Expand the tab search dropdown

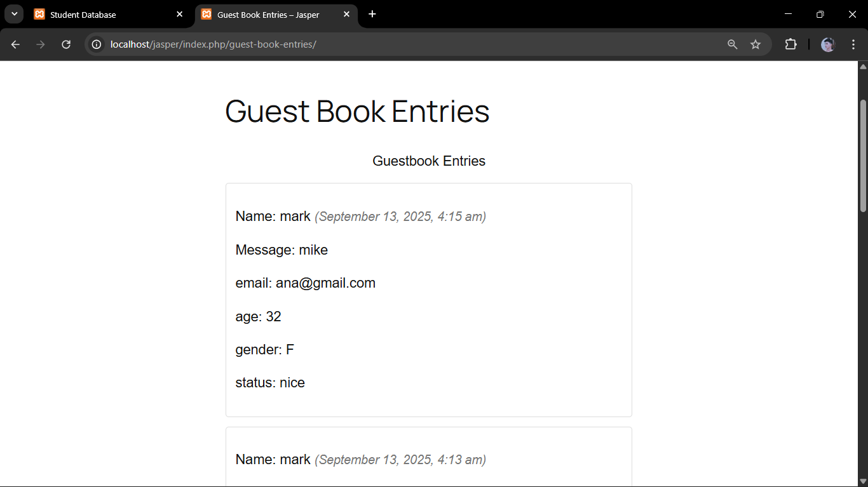(x=14, y=14)
